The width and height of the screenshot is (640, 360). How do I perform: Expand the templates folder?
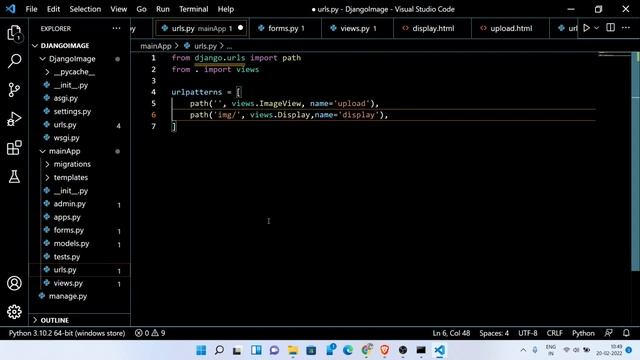click(47, 178)
